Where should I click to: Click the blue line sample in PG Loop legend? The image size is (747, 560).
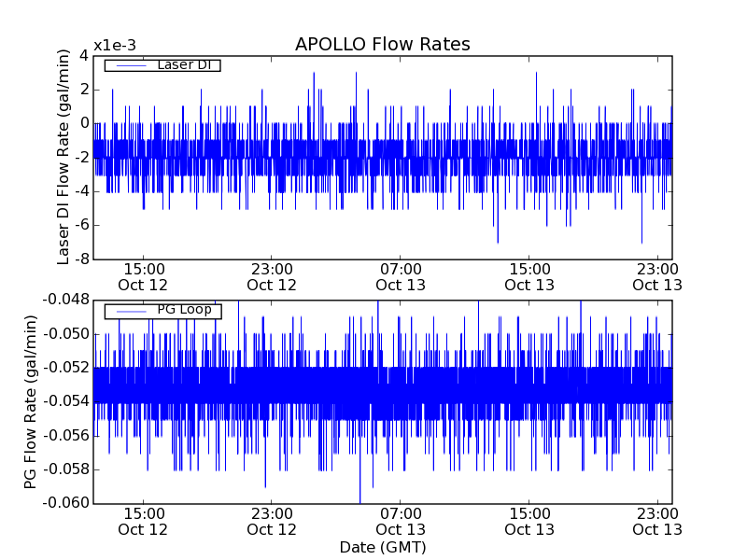click(x=132, y=312)
